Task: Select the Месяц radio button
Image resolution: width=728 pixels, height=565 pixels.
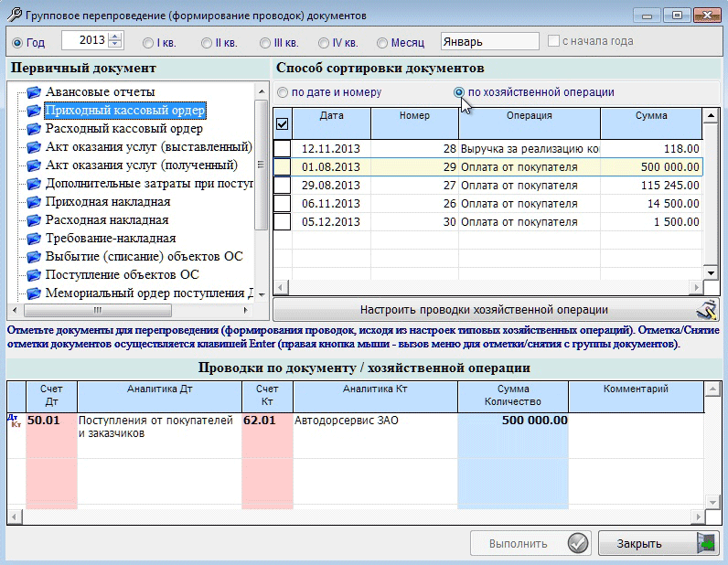Action: 382,43
